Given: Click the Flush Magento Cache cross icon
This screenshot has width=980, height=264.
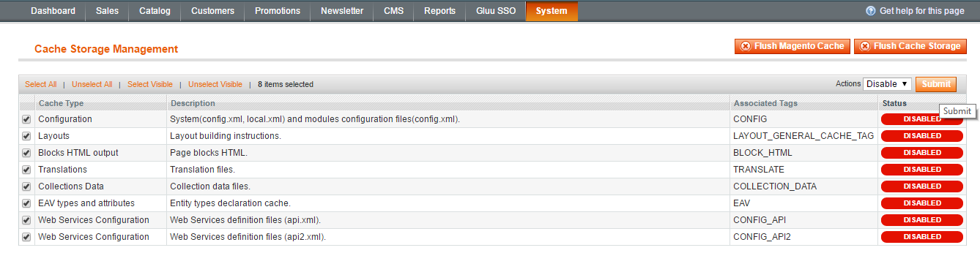Looking at the screenshot, I should tap(746, 46).
